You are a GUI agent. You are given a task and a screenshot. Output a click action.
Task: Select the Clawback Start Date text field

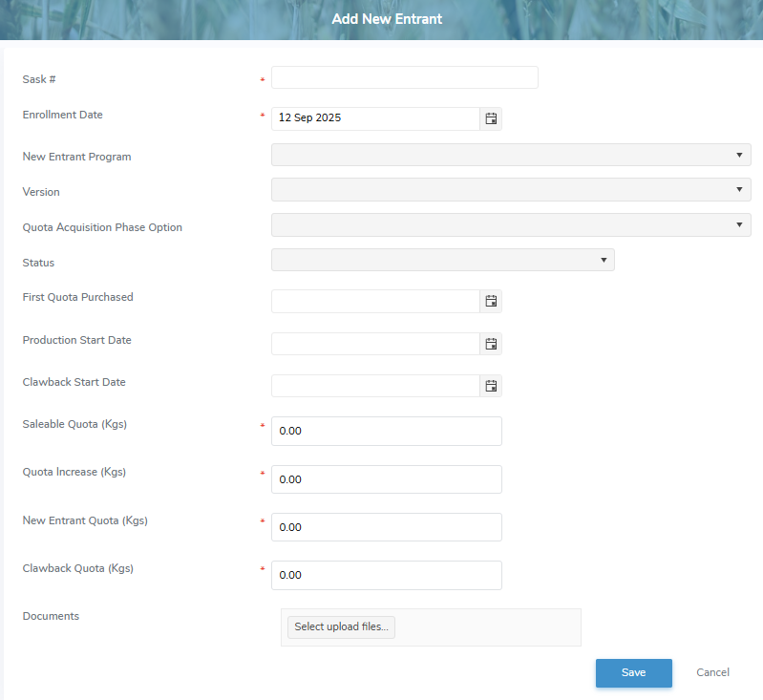click(374, 386)
